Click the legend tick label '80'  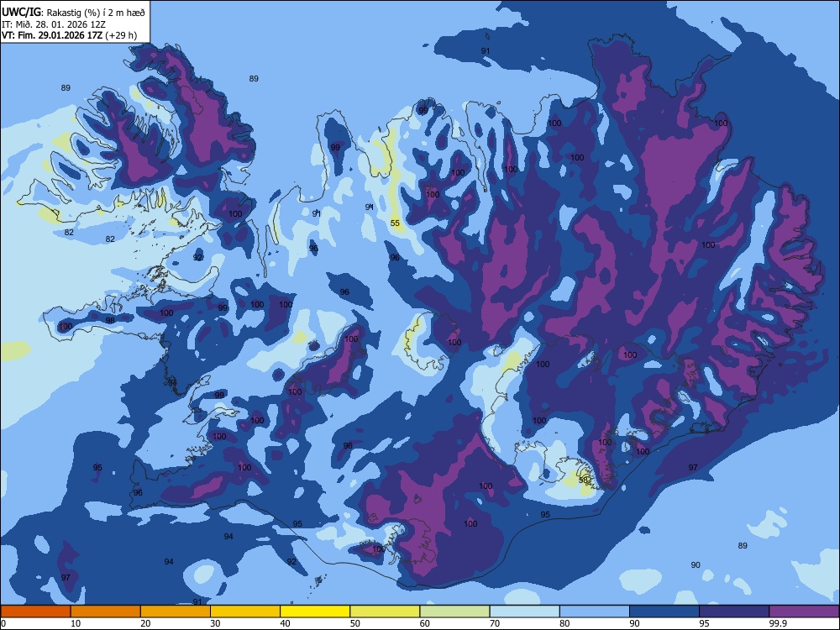(564, 623)
